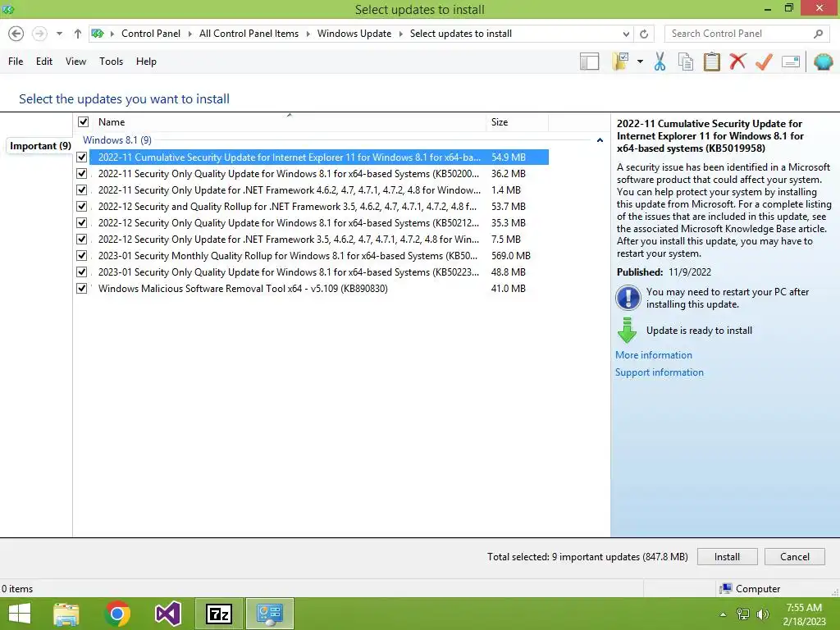Click the 569.0 MB size value

(510, 256)
